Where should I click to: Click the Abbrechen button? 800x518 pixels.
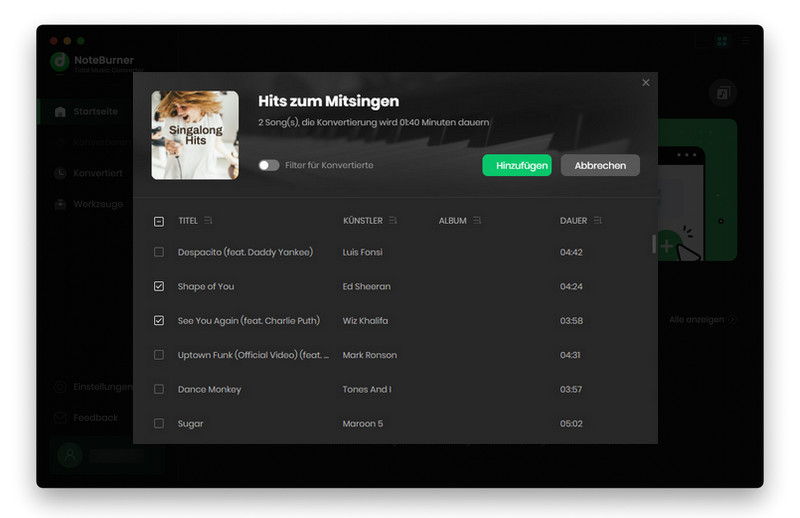point(600,165)
